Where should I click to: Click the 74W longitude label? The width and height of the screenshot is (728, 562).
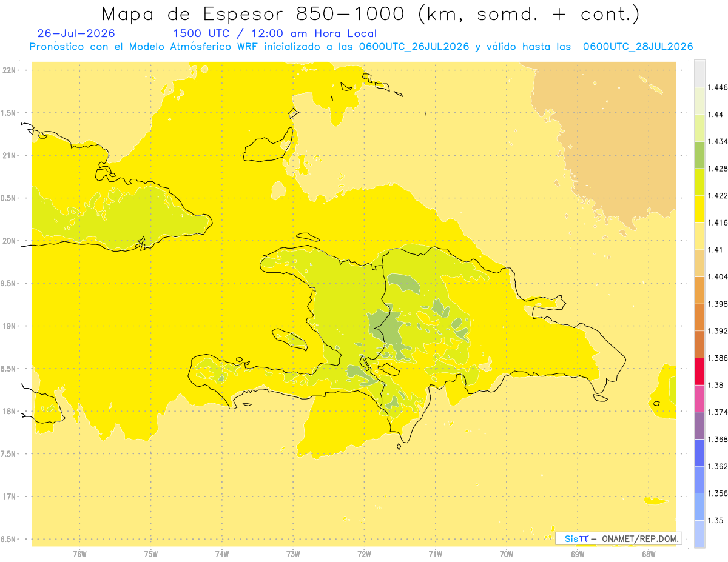pos(221,554)
